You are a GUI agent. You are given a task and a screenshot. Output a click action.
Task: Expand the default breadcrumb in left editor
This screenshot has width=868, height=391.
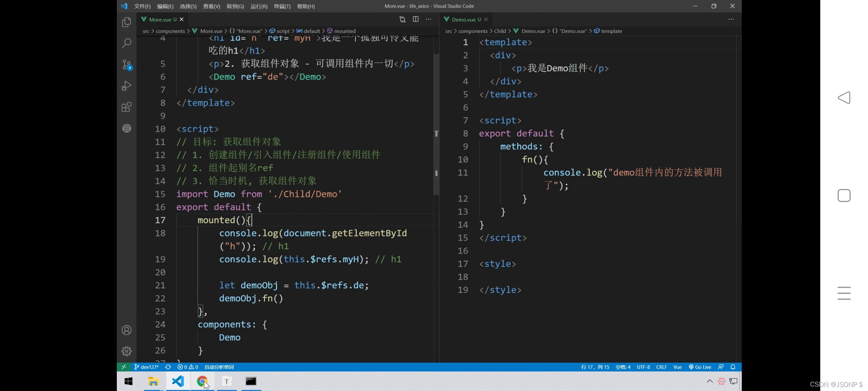pyautogui.click(x=309, y=31)
